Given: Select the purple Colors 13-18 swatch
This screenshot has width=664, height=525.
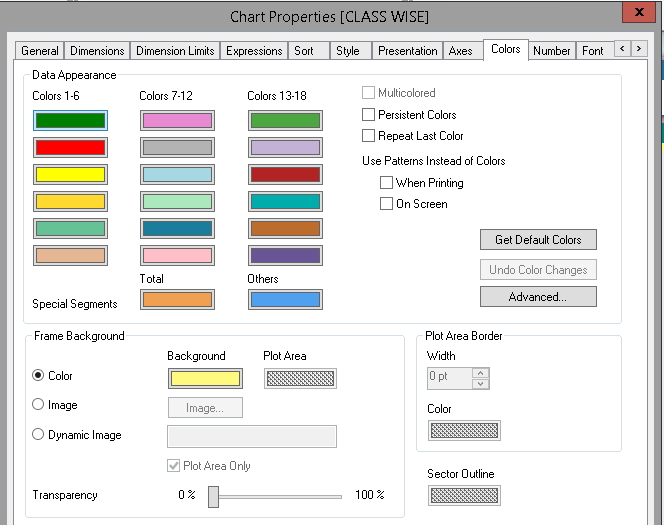Looking at the screenshot, I should [x=285, y=256].
